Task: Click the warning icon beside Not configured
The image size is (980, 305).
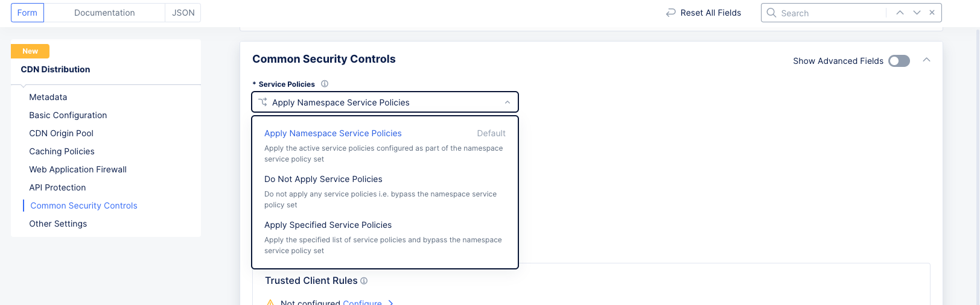Action: tap(270, 302)
